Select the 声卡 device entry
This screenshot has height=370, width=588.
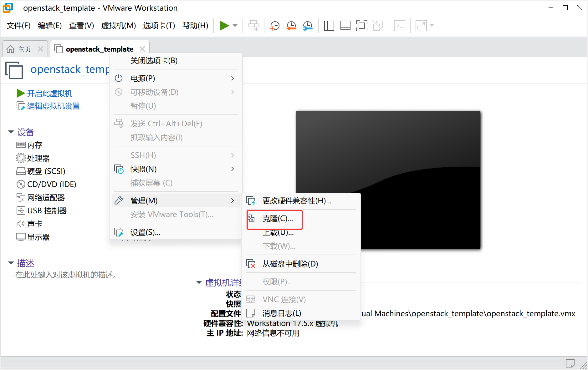click(29, 224)
